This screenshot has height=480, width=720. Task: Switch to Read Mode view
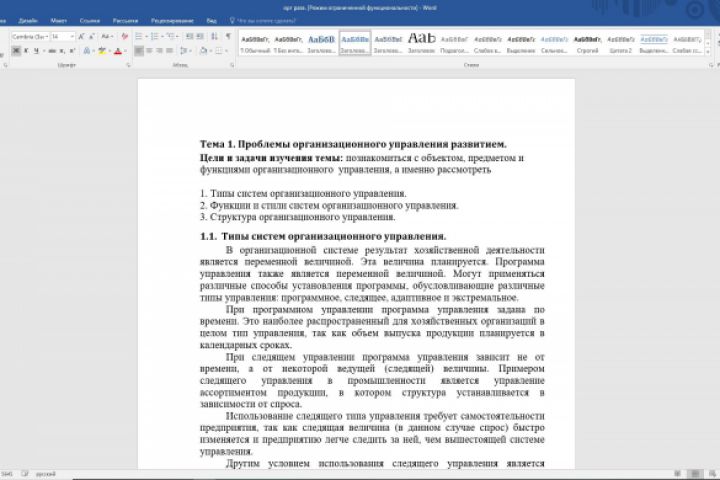678,474
